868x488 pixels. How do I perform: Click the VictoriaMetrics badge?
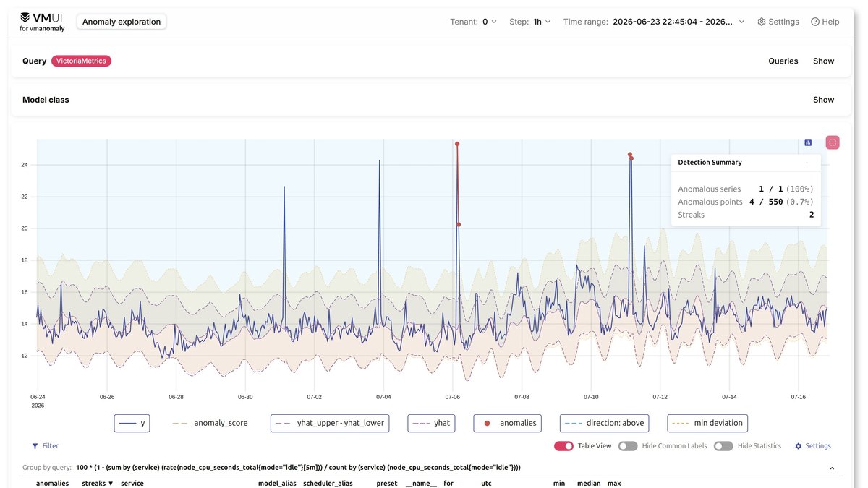click(82, 61)
